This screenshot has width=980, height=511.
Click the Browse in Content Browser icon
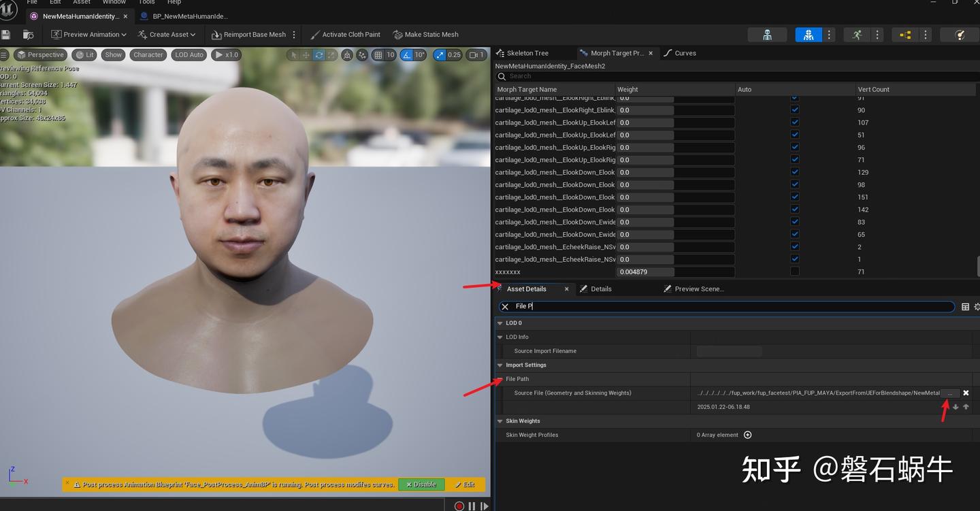28,35
